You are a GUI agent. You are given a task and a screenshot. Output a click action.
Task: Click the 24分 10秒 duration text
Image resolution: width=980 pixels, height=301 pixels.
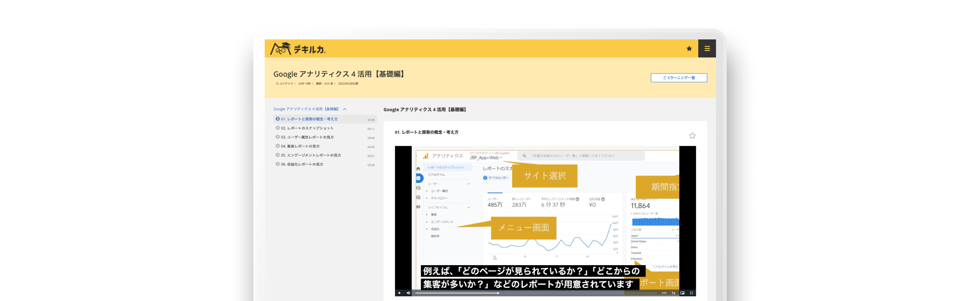coord(304,83)
